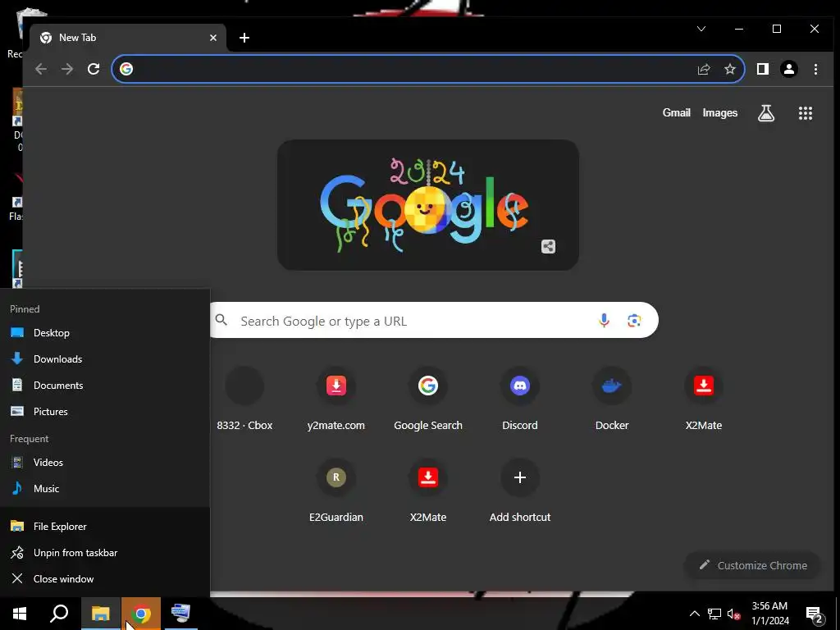Click the Customize Chrome button

[x=752, y=565]
